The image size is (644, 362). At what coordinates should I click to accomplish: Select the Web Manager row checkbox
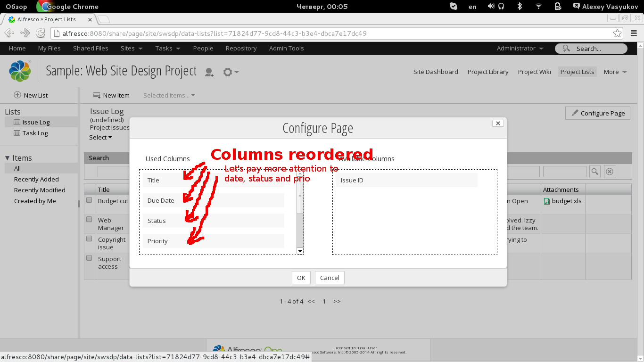click(x=89, y=219)
